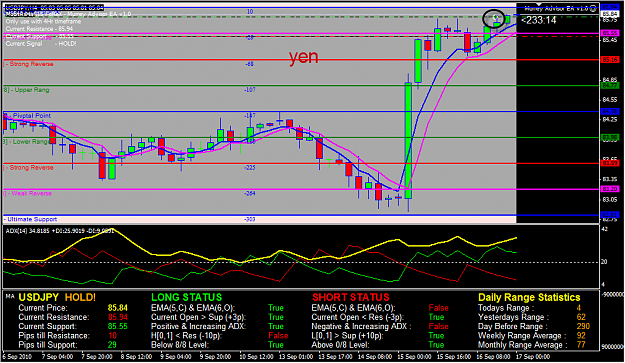Image resolution: width=625 pixels, height=363 pixels.
Task: Click the "Strong Reverse" label beside -225
Action: 31,168
